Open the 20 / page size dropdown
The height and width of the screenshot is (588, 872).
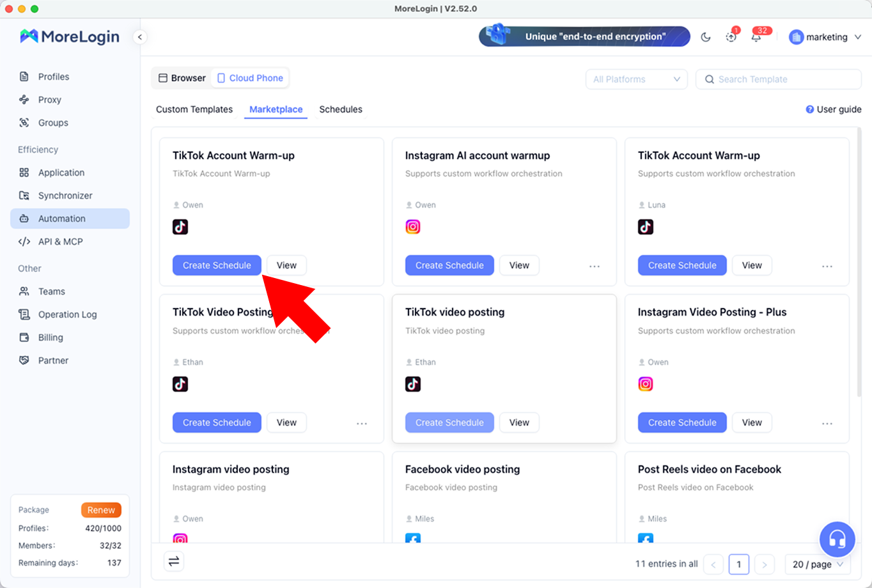point(818,564)
